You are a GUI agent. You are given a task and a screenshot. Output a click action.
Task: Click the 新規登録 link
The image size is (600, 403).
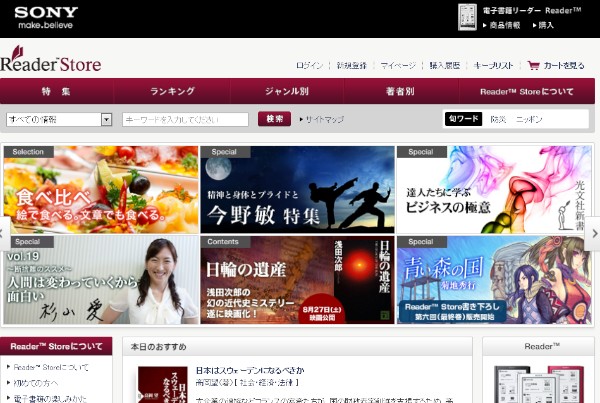coord(352,65)
